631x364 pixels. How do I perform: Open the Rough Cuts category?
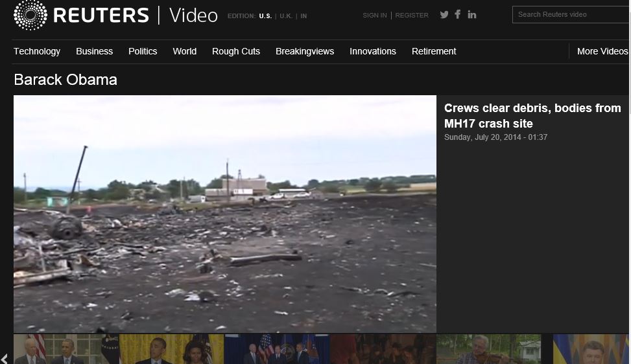(236, 51)
